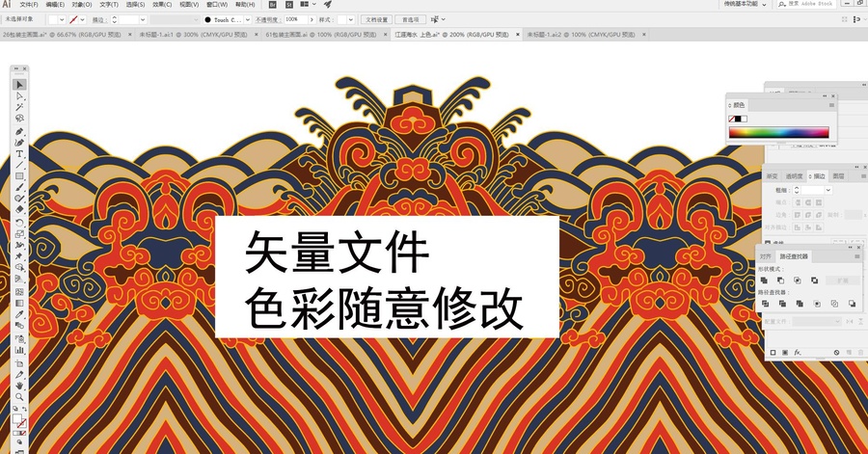Switch to the 未标题-1.ai:2 document tab
Viewport: 868px width, 454px height.
pyautogui.click(x=581, y=35)
